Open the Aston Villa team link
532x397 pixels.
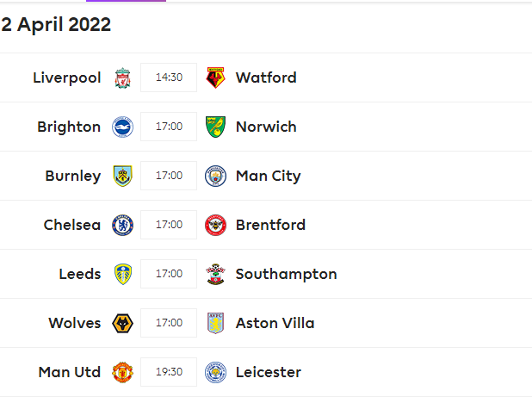[x=275, y=323]
